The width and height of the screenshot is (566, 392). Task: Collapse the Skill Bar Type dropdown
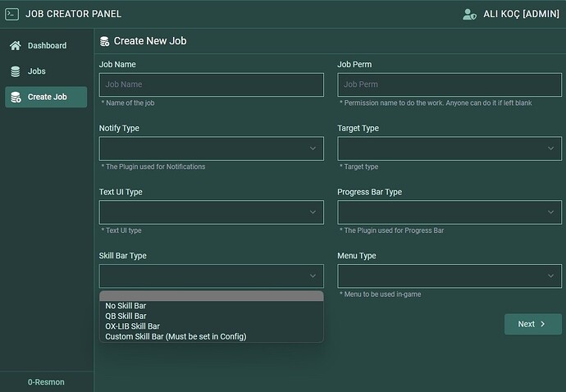click(x=211, y=276)
